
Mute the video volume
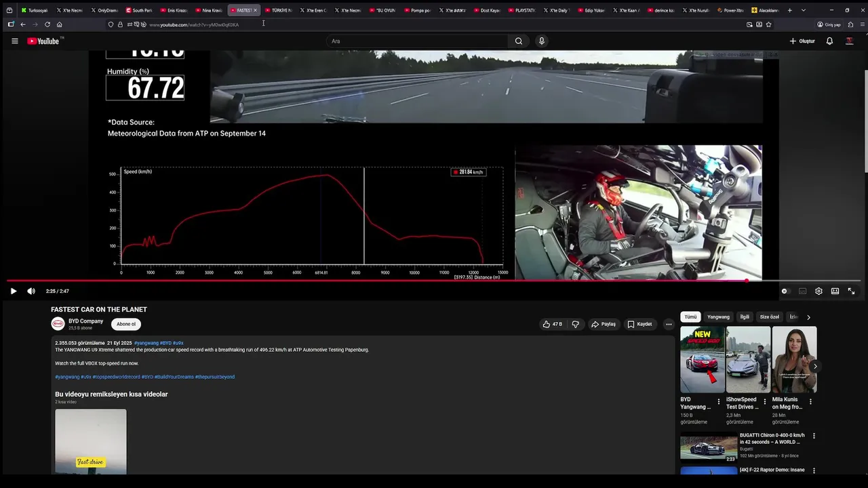click(x=31, y=291)
